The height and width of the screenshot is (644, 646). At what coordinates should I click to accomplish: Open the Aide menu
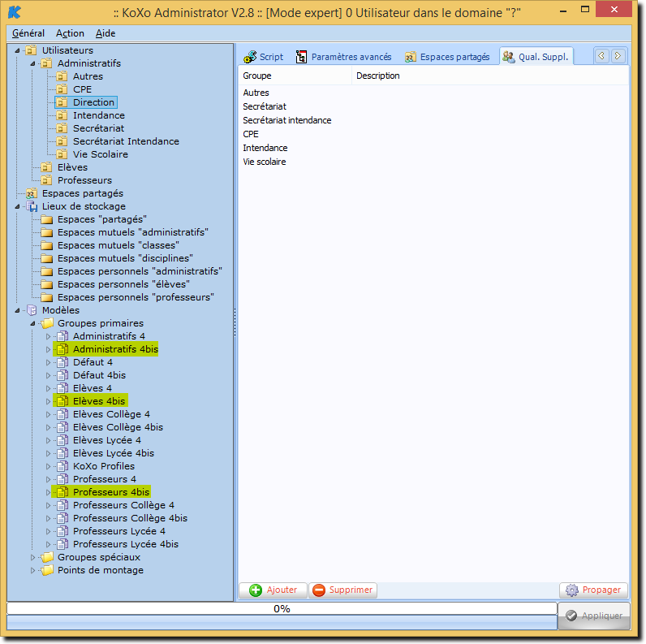point(106,33)
